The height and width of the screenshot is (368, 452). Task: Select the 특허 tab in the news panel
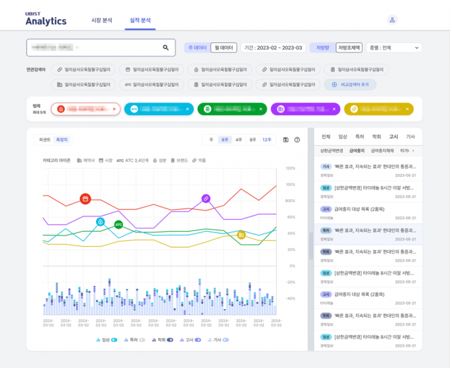(x=360, y=136)
